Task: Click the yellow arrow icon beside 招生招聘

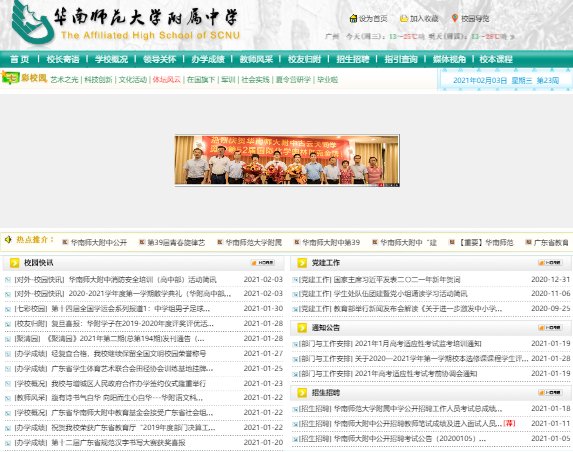Action: [x=302, y=393]
